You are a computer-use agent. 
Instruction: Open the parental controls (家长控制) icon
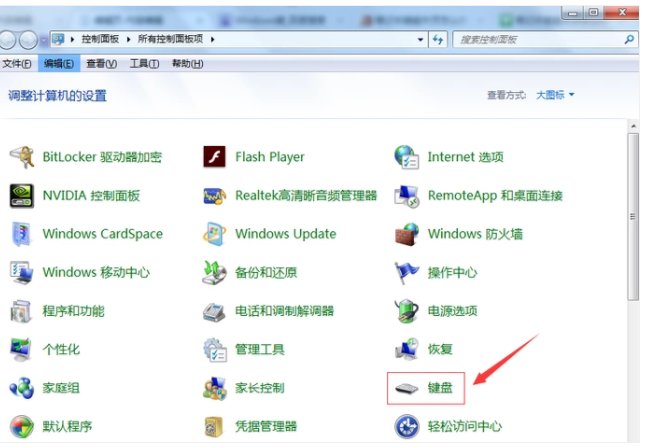pyautogui.click(x=214, y=387)
